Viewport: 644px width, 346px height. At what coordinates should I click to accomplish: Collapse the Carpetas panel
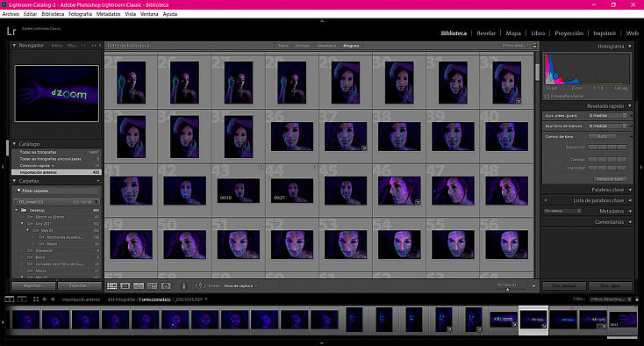tap(14, 181)
